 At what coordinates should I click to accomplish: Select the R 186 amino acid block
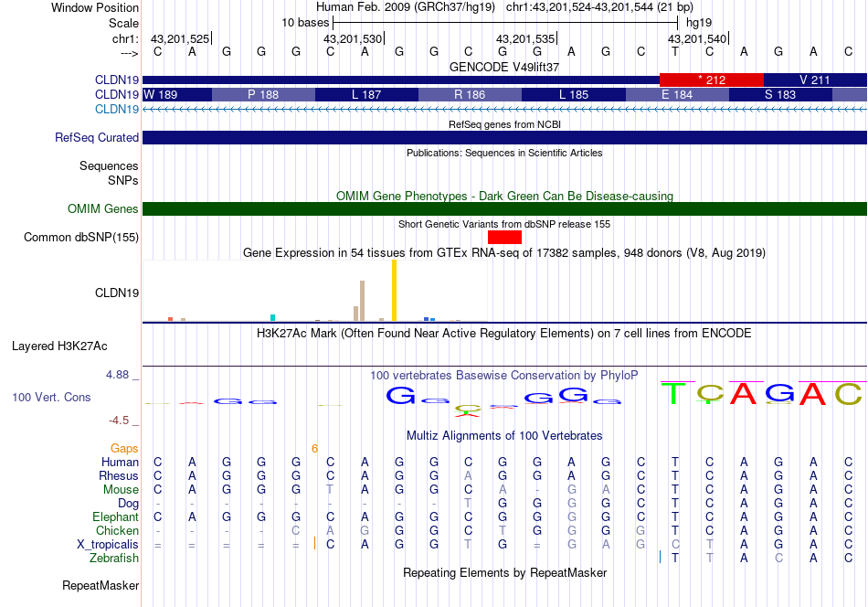pos(470,95)
